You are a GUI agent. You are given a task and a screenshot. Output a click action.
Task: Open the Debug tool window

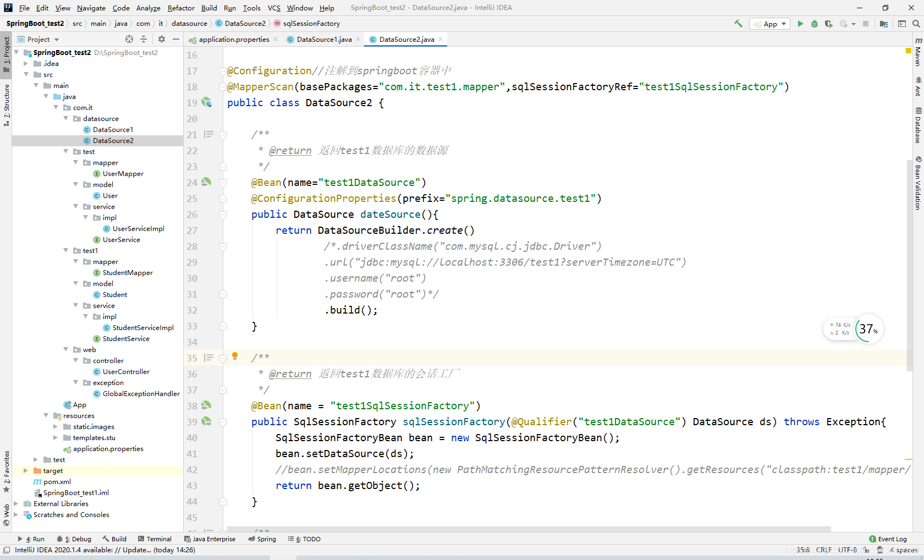[x=74, y=539]
